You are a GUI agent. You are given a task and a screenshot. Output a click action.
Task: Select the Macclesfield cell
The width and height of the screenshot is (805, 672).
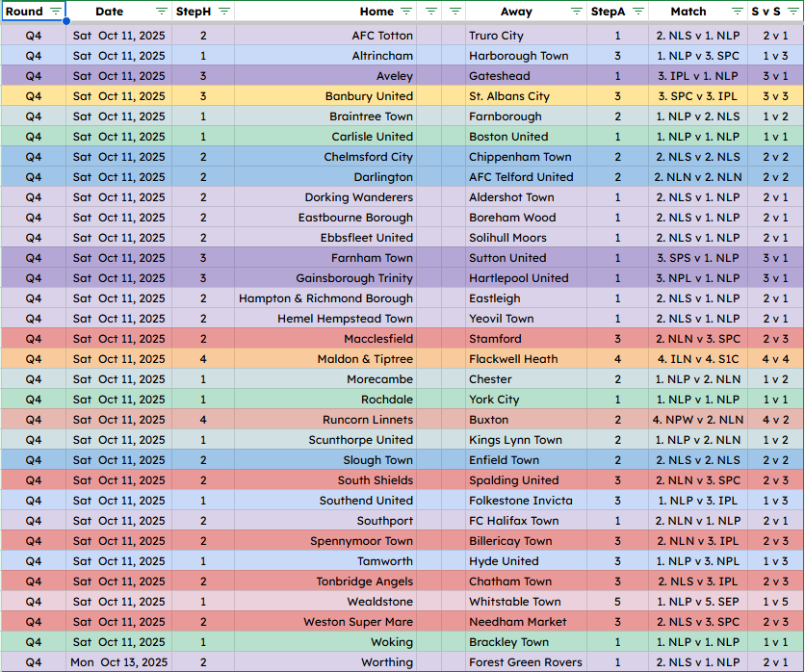[x=325, y=339]
